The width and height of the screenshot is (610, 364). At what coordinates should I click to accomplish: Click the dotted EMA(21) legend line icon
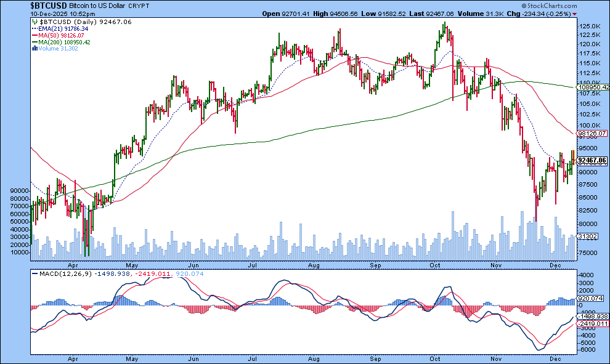click(x=33, y=28)
